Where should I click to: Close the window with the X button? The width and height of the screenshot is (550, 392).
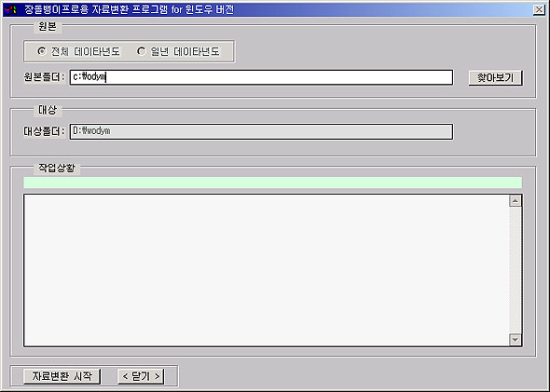coord(539,9)
